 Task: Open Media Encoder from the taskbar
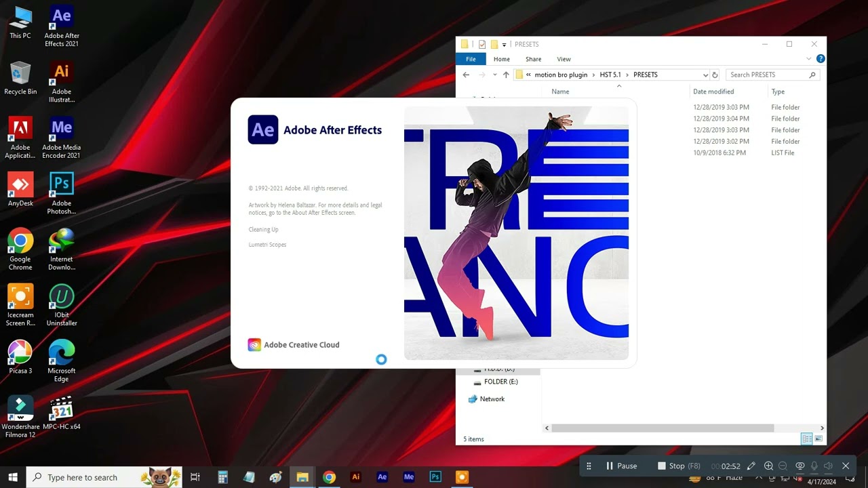[408, 477]
